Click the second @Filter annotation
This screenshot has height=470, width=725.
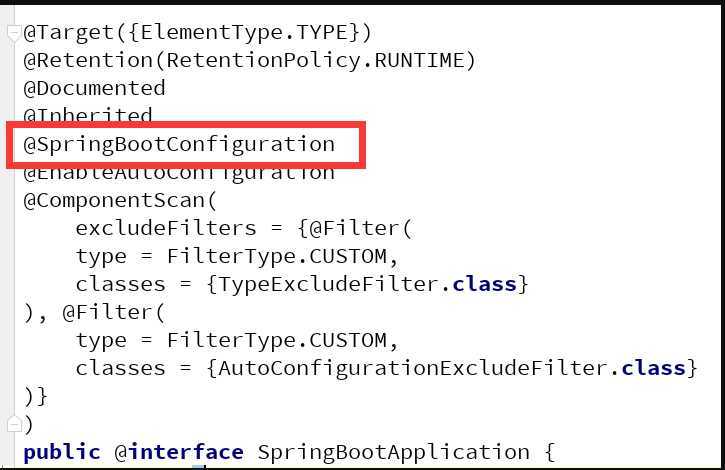[108, 313]
